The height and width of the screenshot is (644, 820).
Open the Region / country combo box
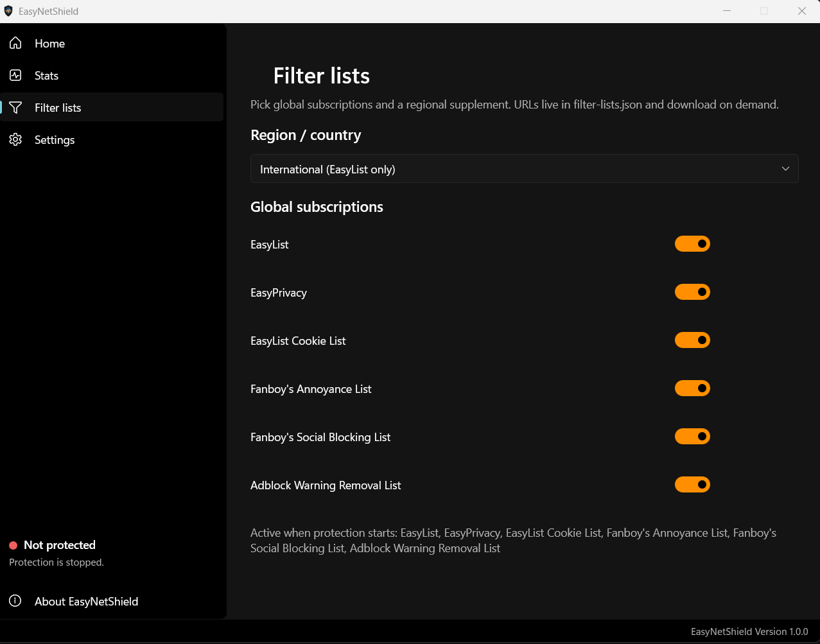[x=524, y=169]
